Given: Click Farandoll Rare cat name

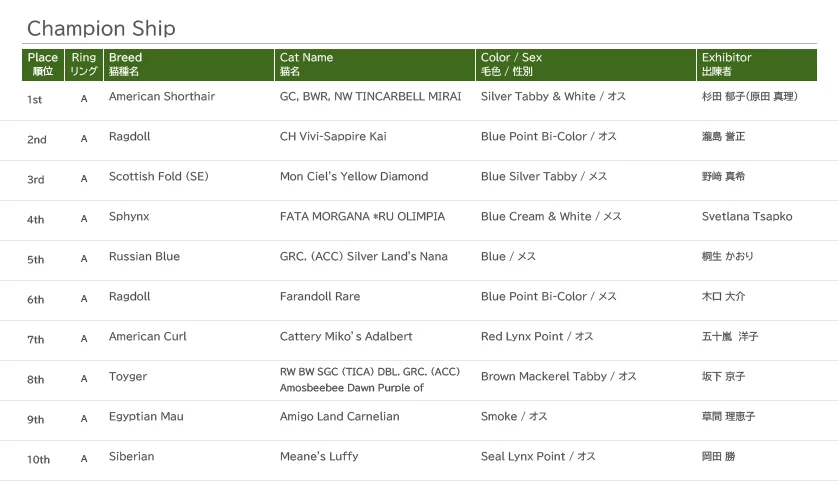Looking at the screenshot, I should click(x=320, y=297).
